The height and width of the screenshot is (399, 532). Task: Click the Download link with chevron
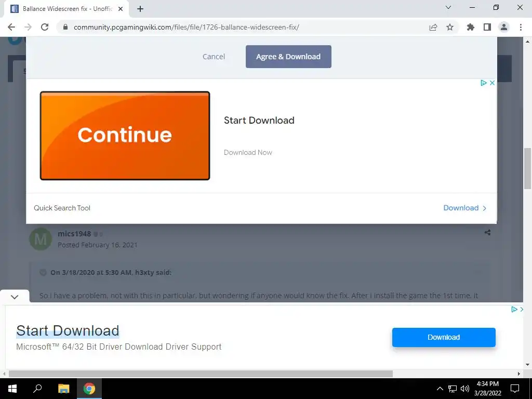click(465, 208)
